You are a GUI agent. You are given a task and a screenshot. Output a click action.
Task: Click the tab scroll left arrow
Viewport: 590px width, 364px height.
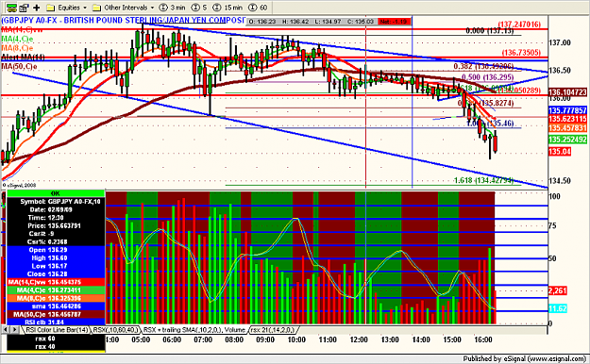point(6,330)
